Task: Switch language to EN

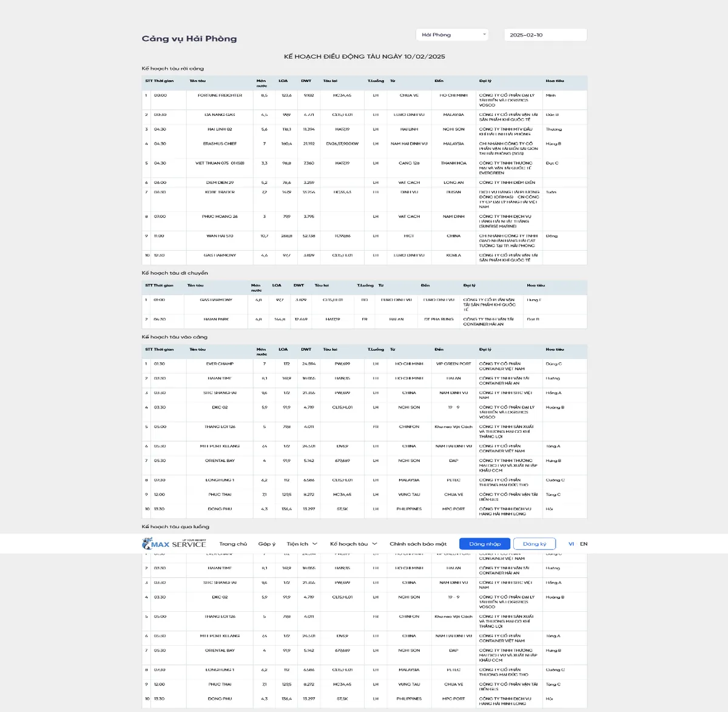Action: 584,544
